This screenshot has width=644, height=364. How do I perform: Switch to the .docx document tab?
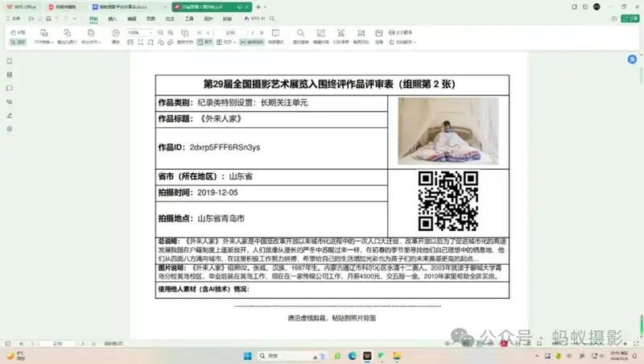click(x=130, y=7)
